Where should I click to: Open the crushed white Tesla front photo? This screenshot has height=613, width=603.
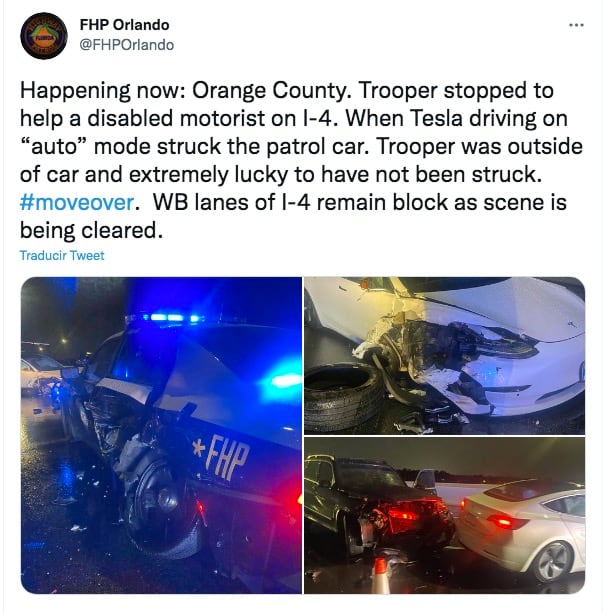tap(444, 355)
